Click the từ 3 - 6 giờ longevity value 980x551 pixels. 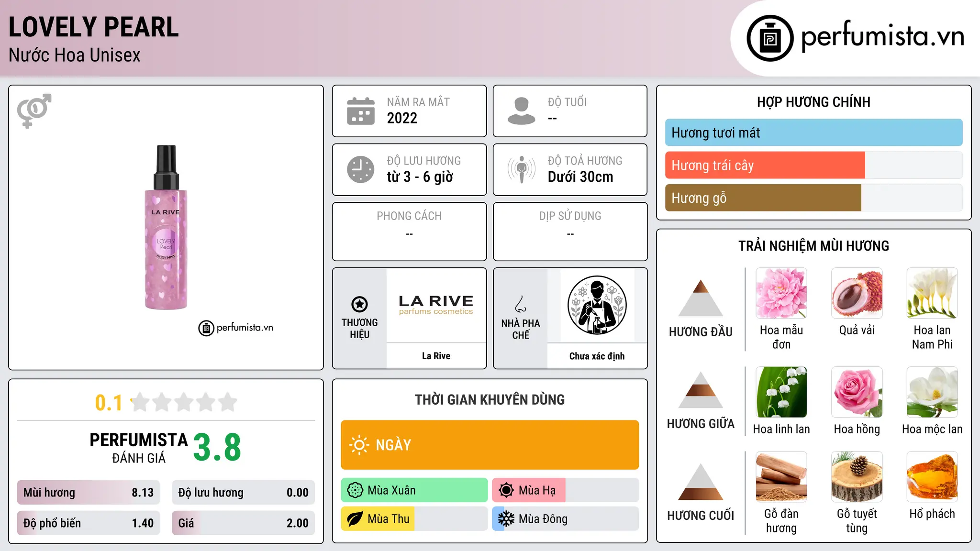click(x=420, y=177)
